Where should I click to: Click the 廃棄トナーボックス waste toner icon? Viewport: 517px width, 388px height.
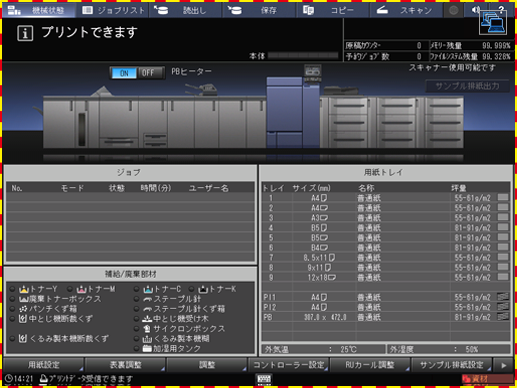(23, 299)
